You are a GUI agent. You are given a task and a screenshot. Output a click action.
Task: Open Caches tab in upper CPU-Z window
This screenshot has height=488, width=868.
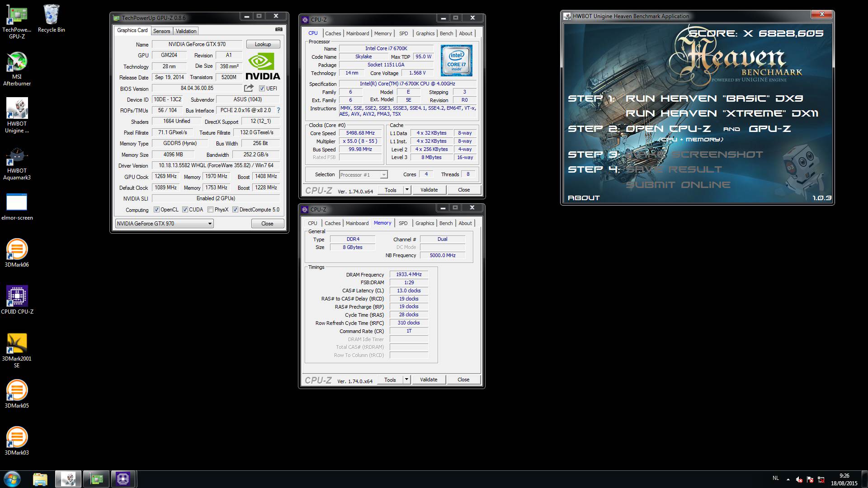[333, 33]
